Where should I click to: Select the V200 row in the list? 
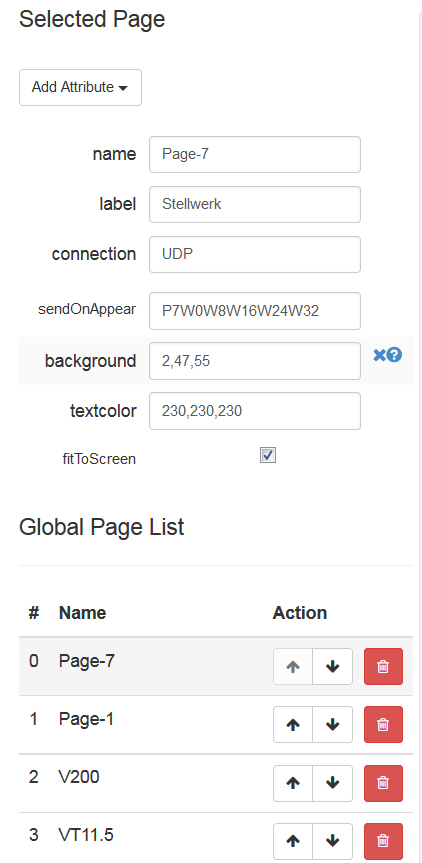click(x=216, y=783)
